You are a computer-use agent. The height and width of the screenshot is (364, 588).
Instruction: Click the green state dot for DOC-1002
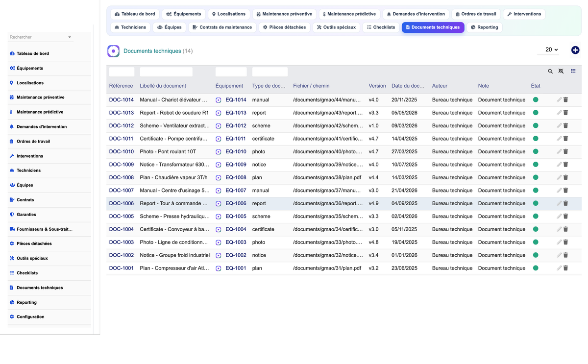point(536,255)
